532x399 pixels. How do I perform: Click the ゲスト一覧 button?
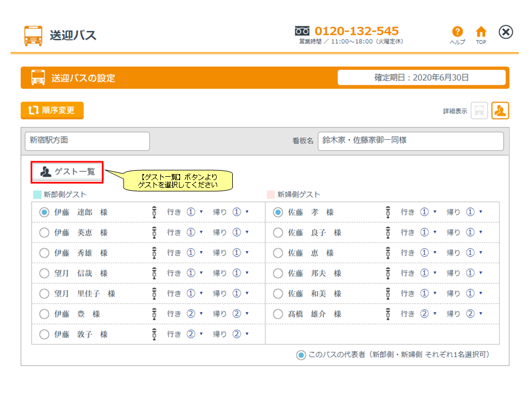(67, 172)
